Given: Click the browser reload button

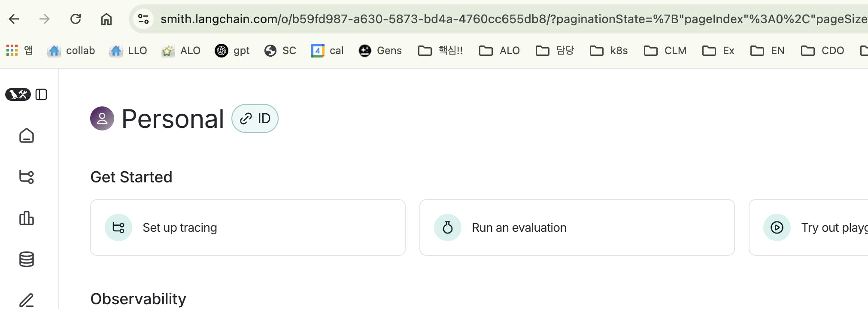Looking at the screenshot, I should point(76,19).
